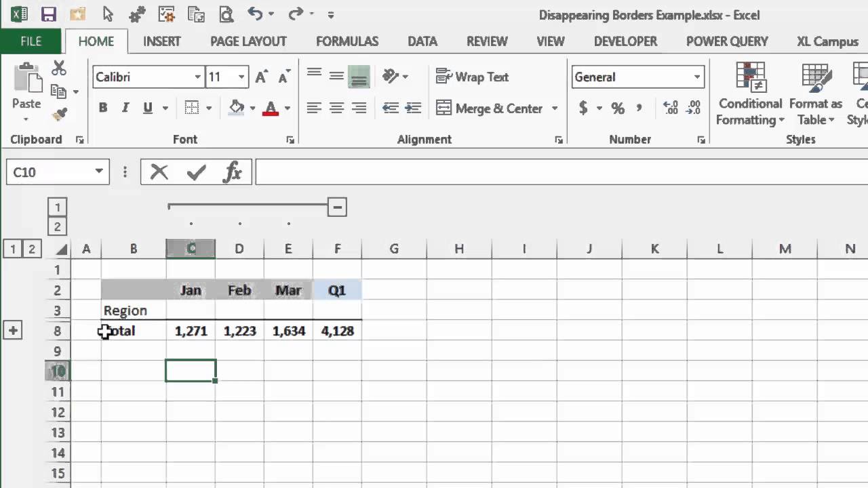The image size is (868, 488).
Task: Open the Calibri font name dropdown
Action: coord(198,77)
